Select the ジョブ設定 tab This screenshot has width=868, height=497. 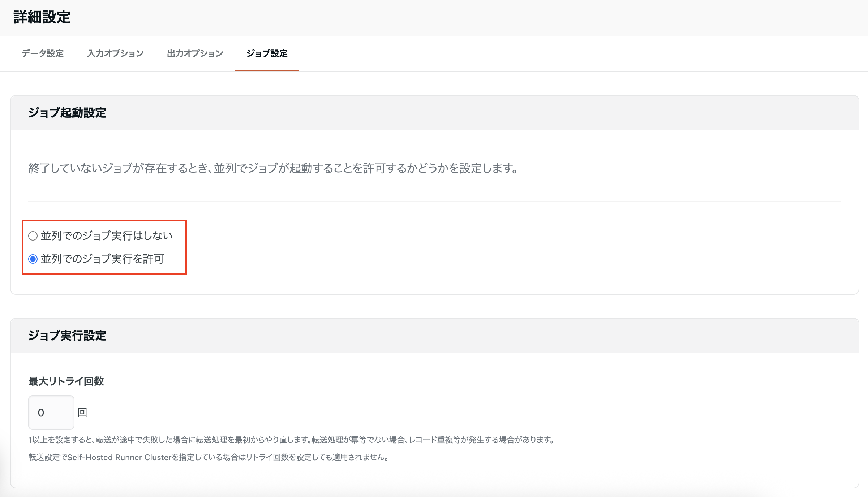click(x=267, y=53)
